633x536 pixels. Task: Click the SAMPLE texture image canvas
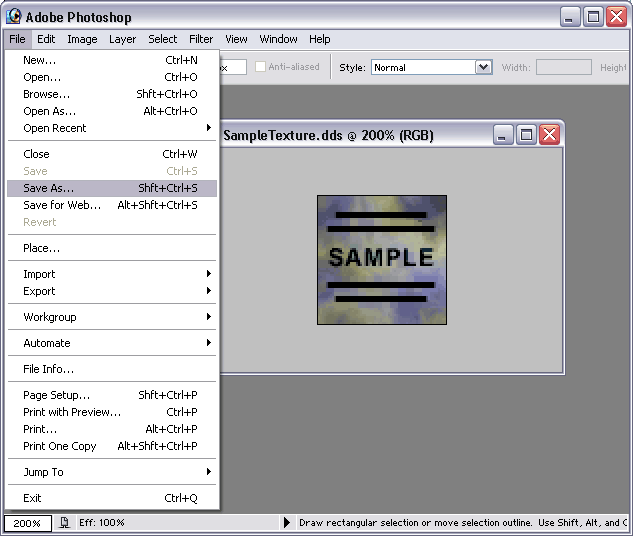(x=382, y=260)
